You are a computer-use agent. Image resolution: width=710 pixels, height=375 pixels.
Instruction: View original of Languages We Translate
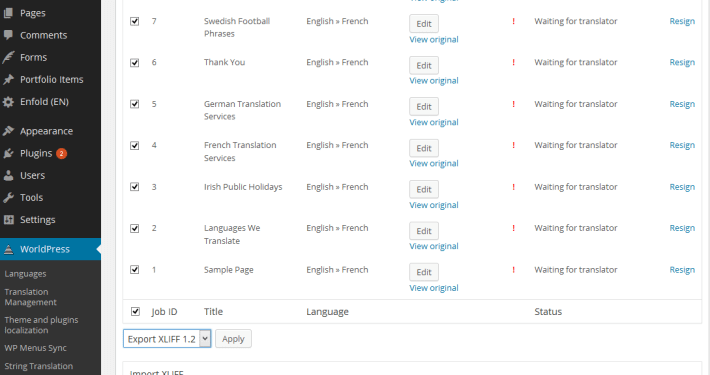(x=434, y=247)
